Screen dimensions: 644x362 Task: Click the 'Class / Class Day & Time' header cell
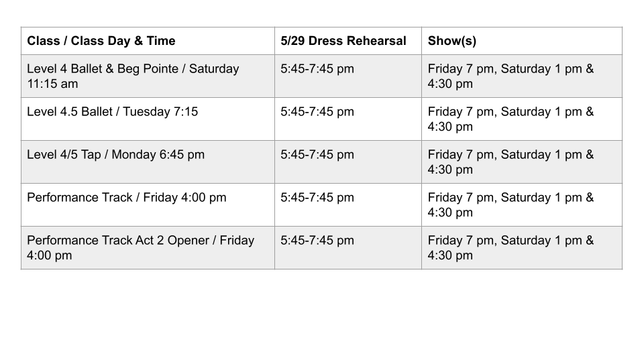[148, 41]
